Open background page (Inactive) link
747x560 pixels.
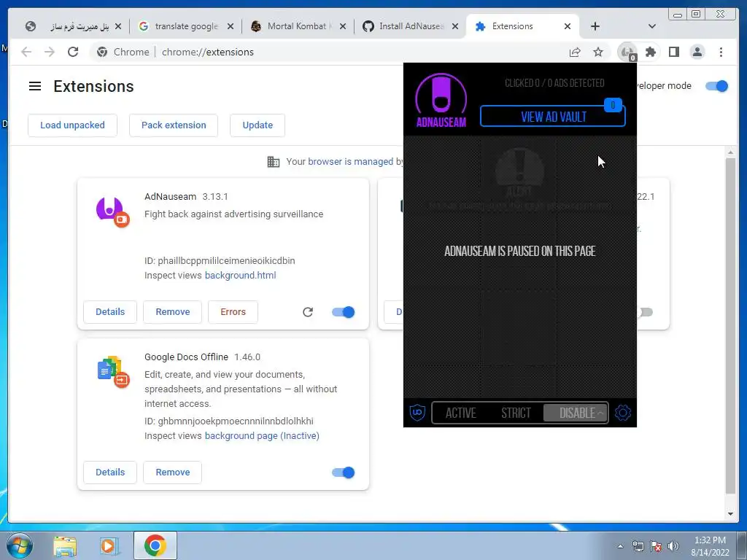pos(262,436)
